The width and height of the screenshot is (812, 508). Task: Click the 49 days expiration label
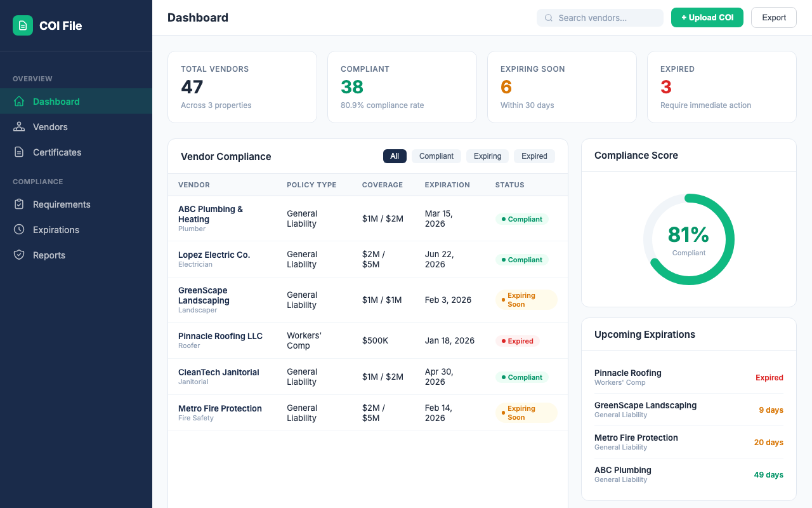click(769, 475)
